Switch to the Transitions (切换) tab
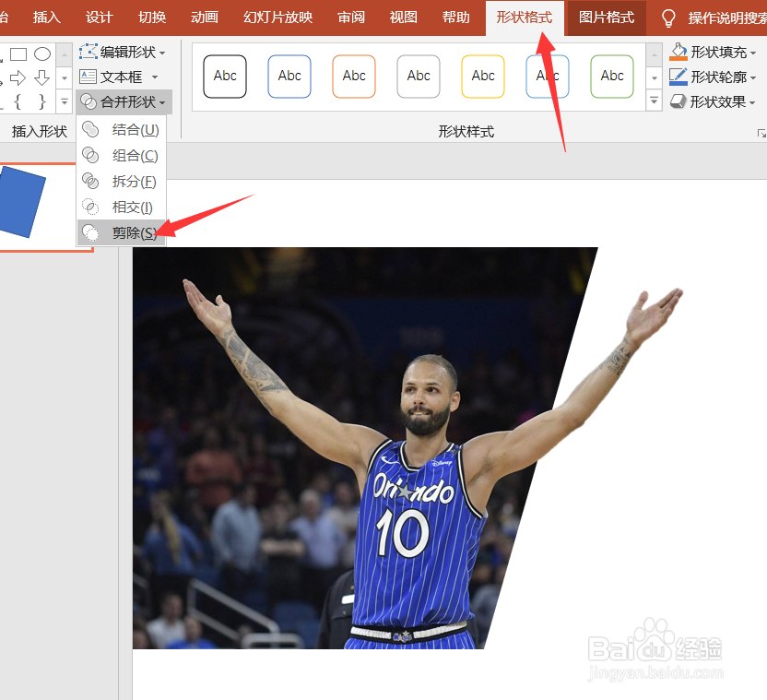Viewport: 767px width, 700px height. (152, 18)
